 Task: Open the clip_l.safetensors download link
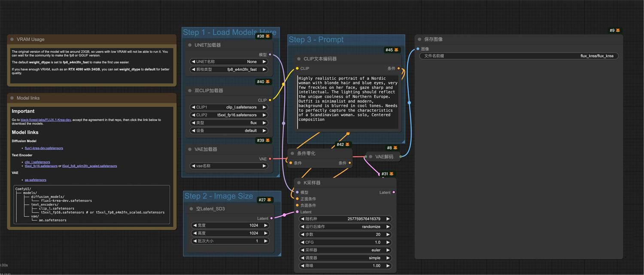click(37, 162)
